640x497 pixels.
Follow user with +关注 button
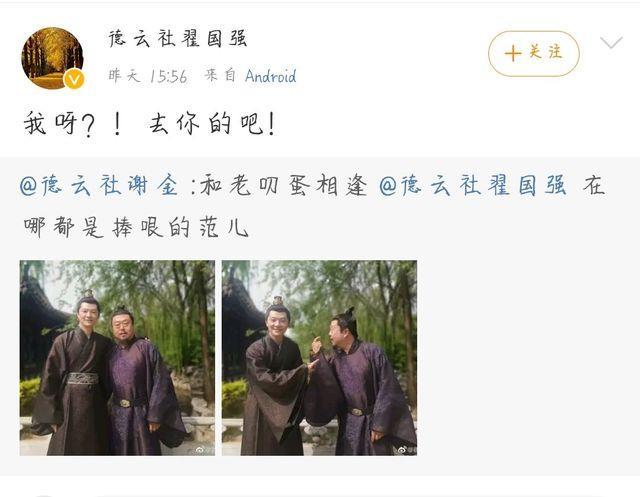(x=534, y=53)
